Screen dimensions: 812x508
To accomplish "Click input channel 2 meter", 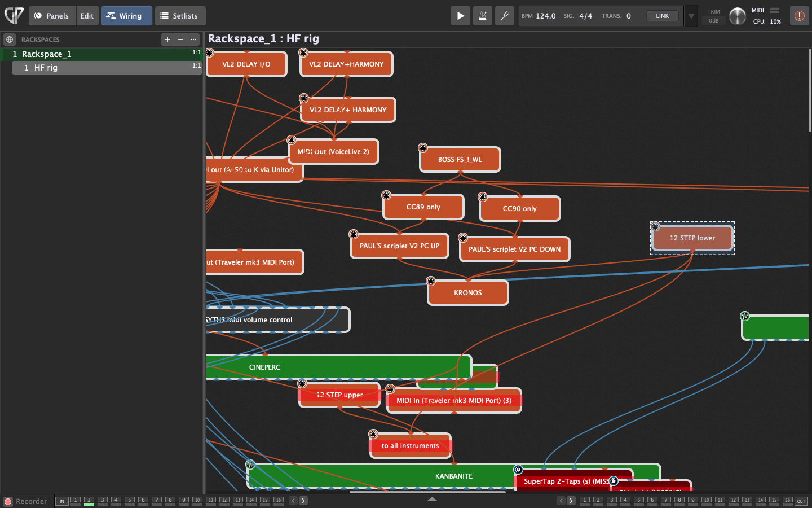I will 89,501.
